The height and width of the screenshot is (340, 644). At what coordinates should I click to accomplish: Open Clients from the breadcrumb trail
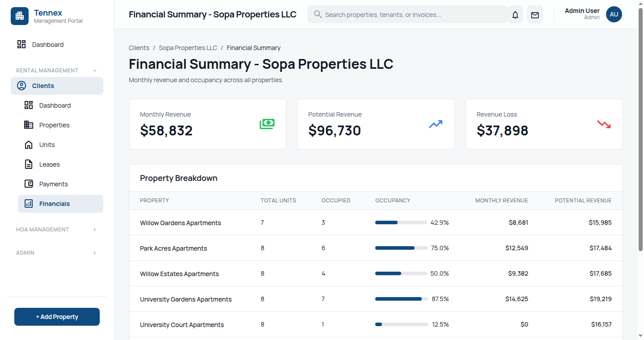click(x=139, y=47)
